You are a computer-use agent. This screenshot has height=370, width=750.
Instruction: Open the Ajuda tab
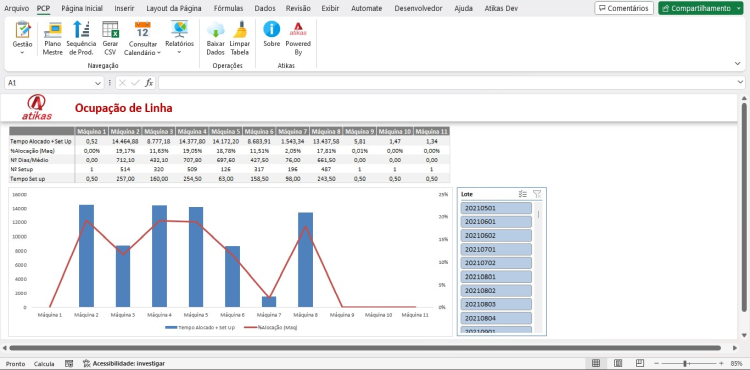click(x=463, y=8)
